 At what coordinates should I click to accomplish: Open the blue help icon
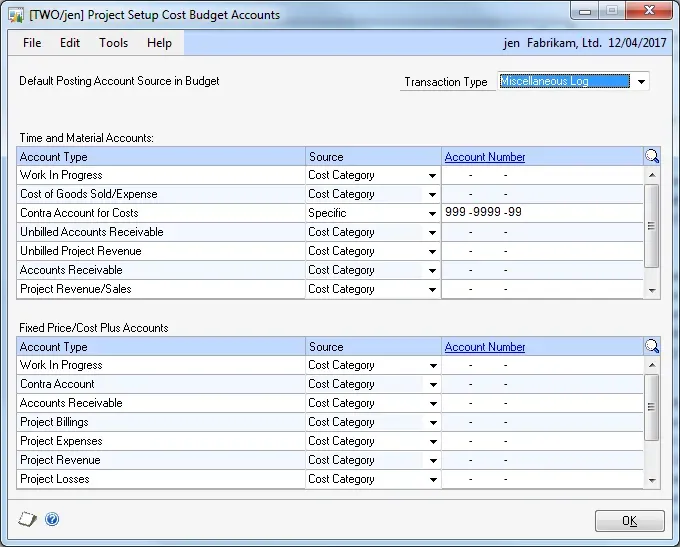point(52,519)
